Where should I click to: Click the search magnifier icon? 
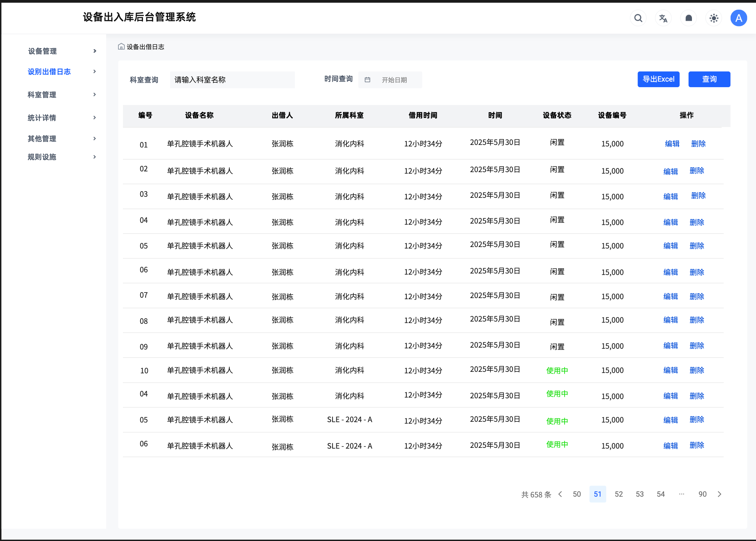click(638, 18)
